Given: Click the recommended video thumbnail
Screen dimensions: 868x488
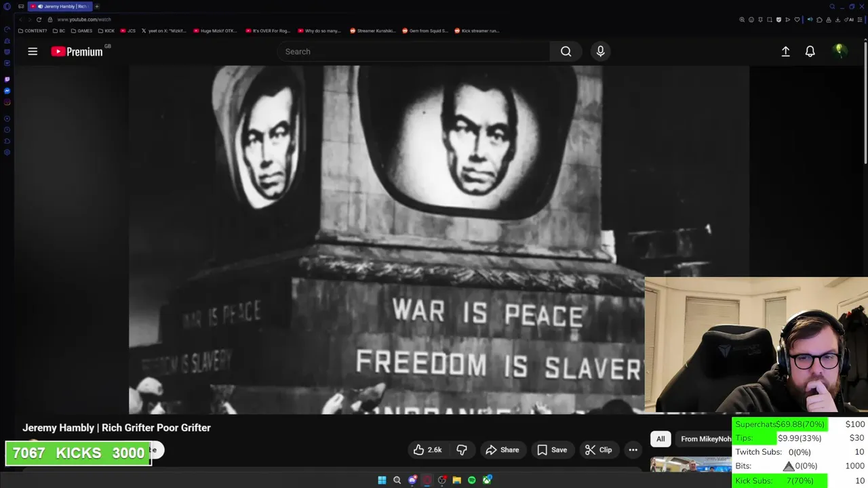Looking at the screenshot, I should coord(691,464).
